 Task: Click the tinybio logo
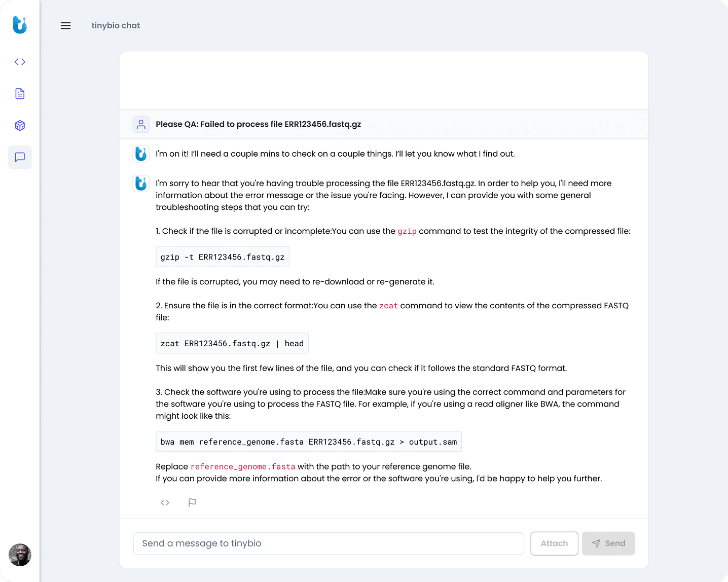20,25
